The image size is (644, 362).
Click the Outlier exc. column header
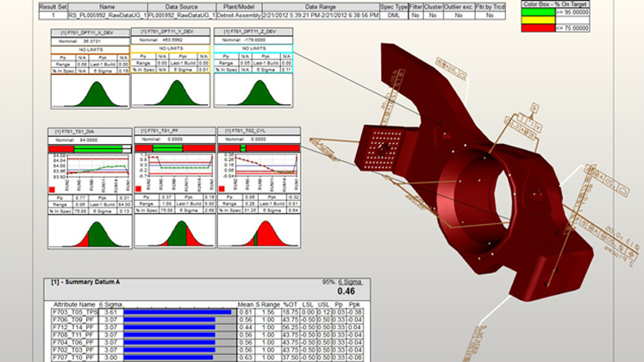pyautogui.click(x=459, y=7)
